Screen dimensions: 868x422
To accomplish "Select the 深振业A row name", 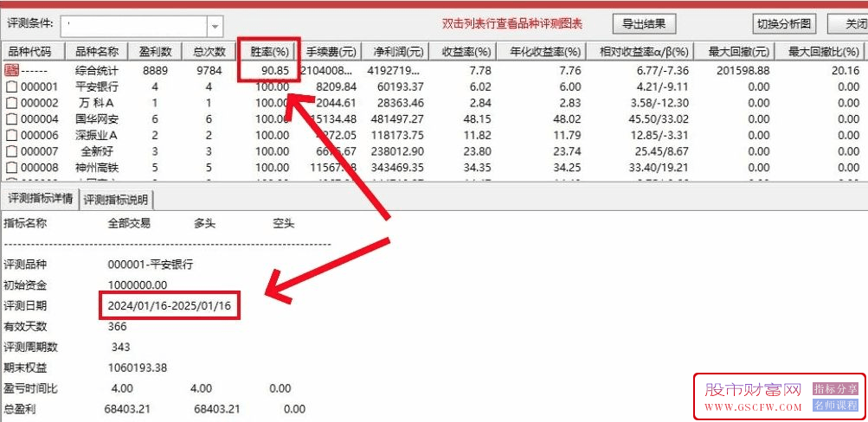I will click(97, 135).
